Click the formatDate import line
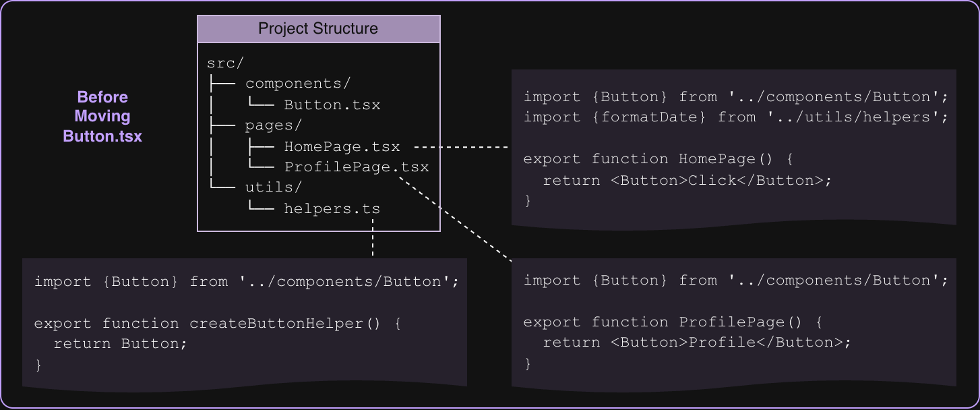 [735, 117]
